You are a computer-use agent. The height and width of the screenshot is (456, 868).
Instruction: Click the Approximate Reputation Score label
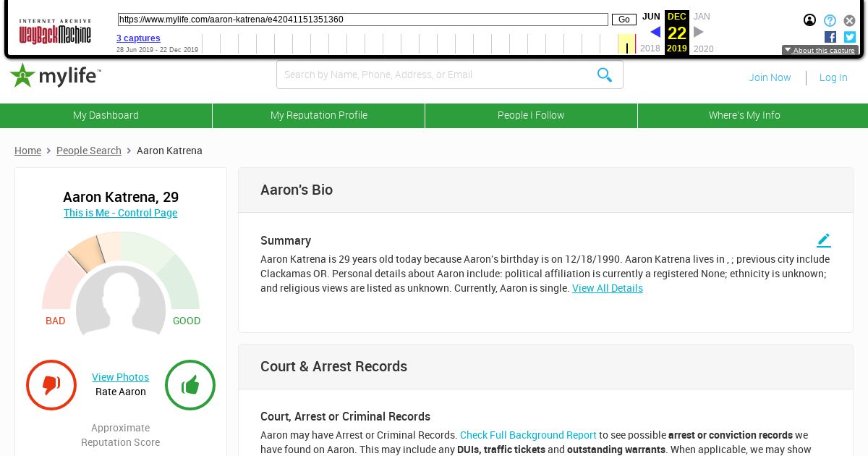(120, 435)
